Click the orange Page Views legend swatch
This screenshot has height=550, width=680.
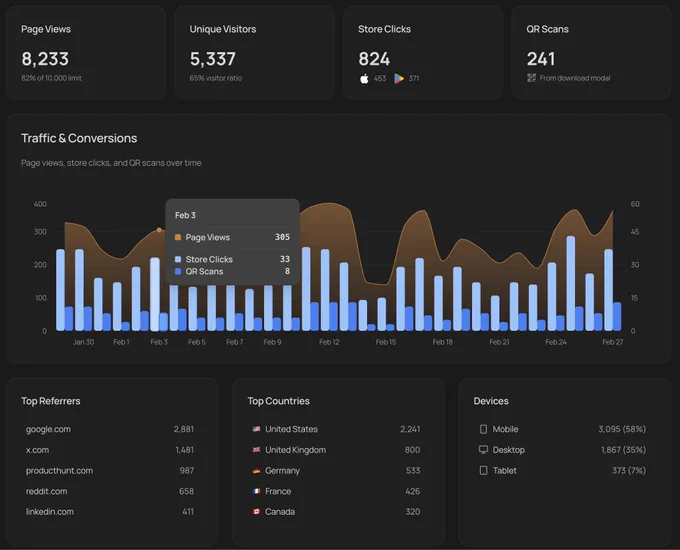click(x=178, y=237)
